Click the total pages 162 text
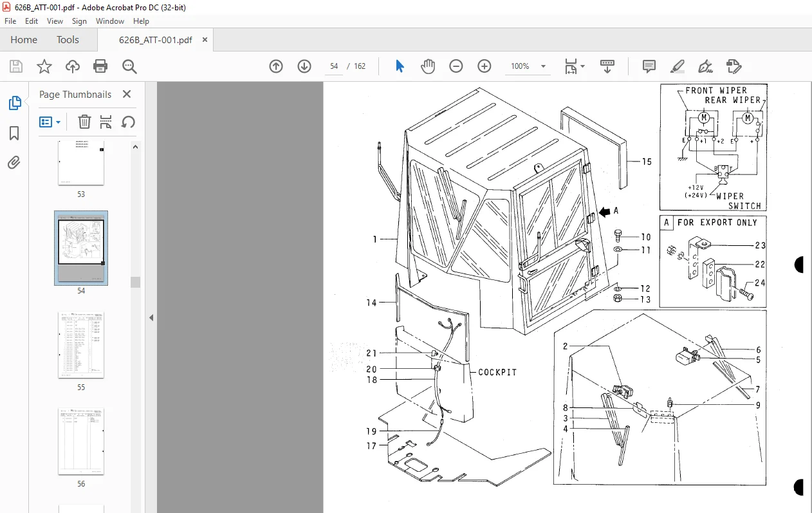Screen dimensions: 812x513 tap(360, 66)
